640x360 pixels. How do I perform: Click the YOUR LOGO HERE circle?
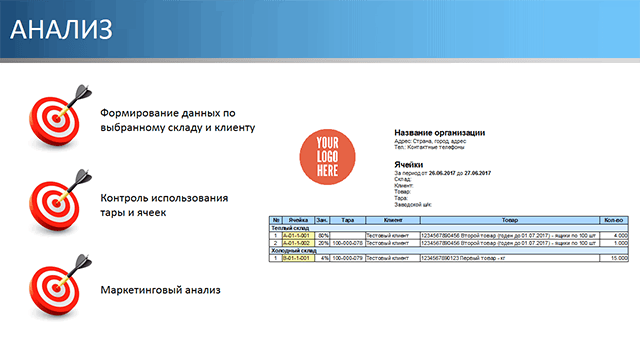pos(327,157)
